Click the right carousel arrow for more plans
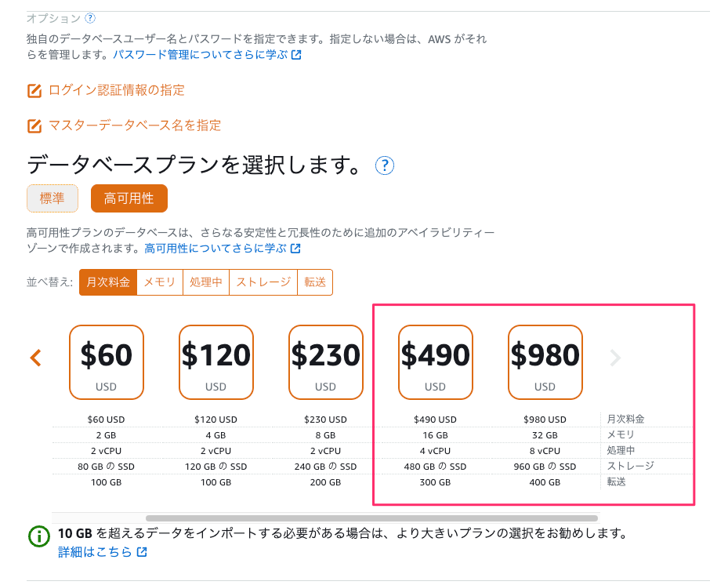The image size is (728, 585). [x=614, y=358]
